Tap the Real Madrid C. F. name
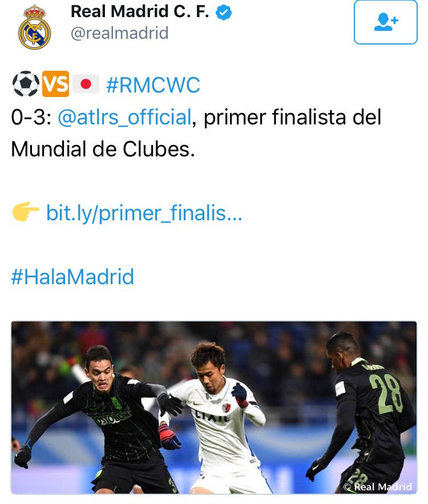The height and width of the screenshot is (504, 428). click(x=140, y=11)
